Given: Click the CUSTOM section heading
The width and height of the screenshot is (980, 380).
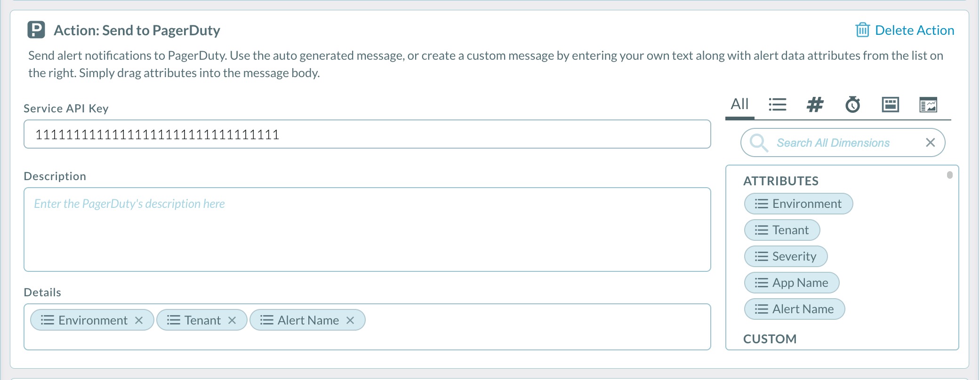Looking at the screenshot, I should point(770,339).
